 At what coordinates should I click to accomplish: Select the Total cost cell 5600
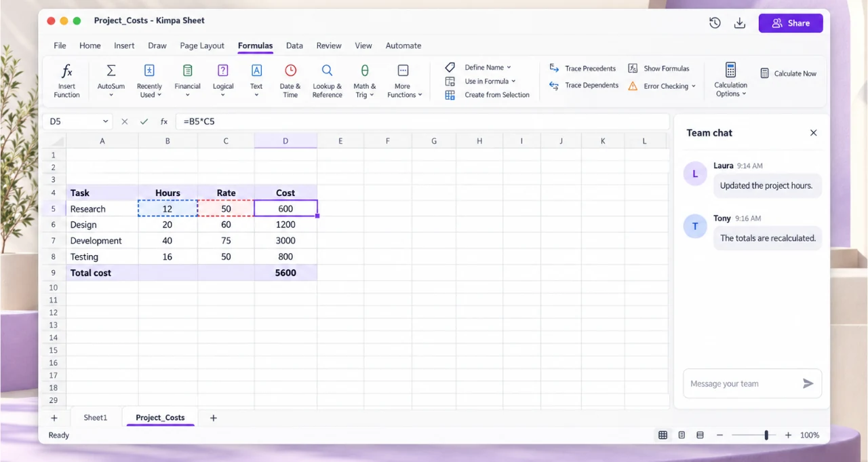tap(285, 273)
